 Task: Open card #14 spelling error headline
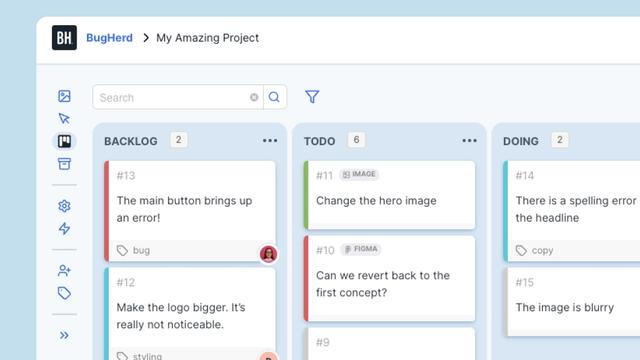571,211
